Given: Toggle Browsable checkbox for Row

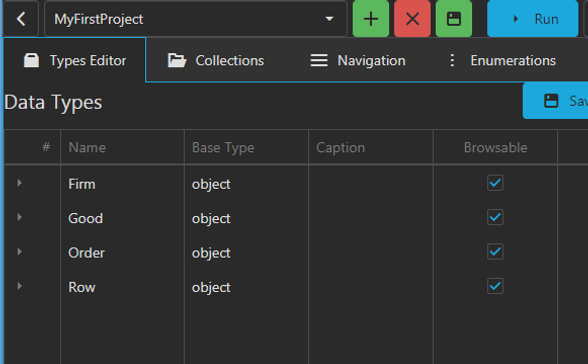Looking at the screenshot, I should point(495,286).
